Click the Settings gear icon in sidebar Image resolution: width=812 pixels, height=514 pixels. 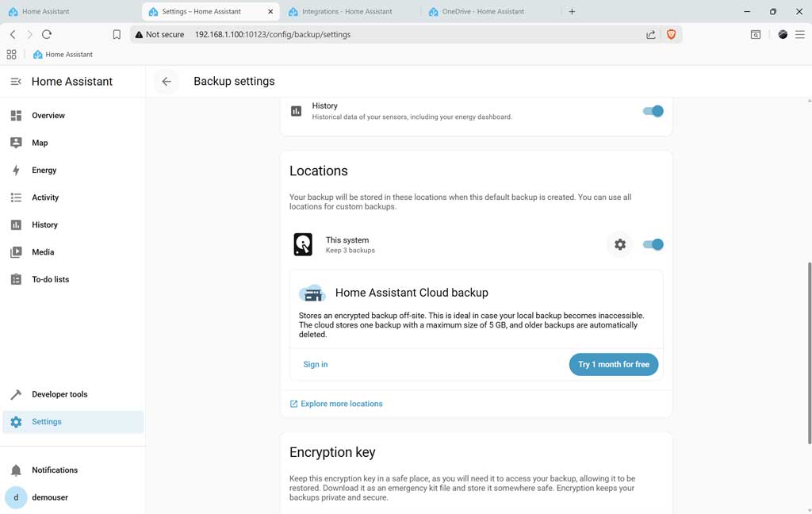coord(16,422)
